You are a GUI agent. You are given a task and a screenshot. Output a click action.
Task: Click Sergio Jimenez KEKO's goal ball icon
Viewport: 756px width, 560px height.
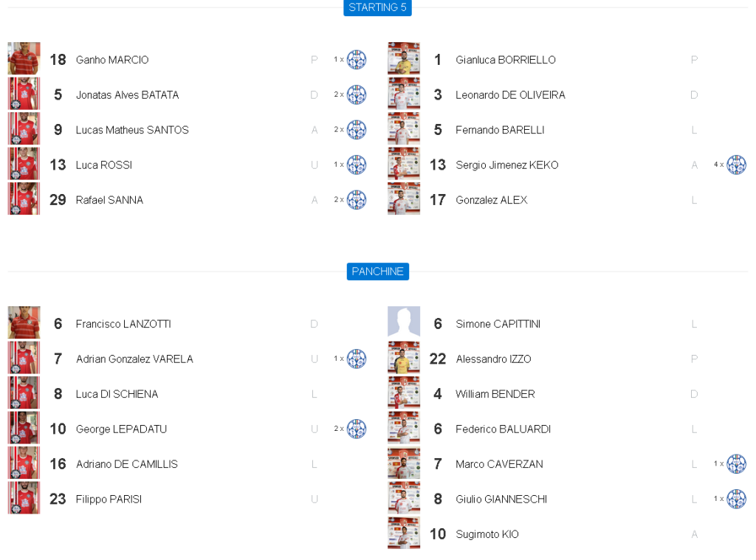736,165
